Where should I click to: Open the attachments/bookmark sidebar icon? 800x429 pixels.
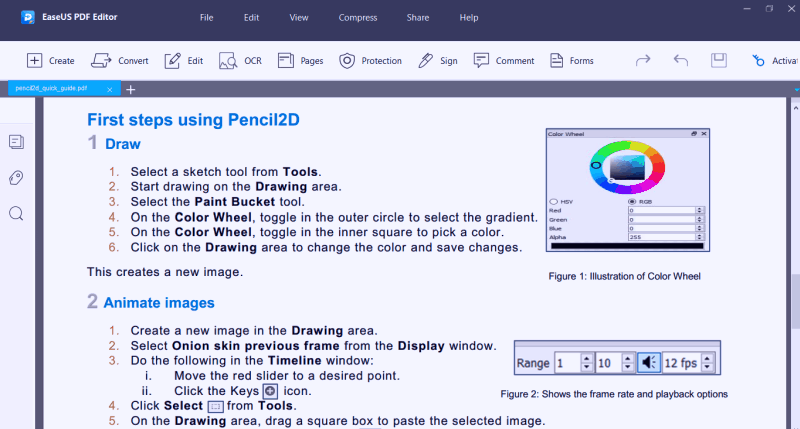pos(16,178)
